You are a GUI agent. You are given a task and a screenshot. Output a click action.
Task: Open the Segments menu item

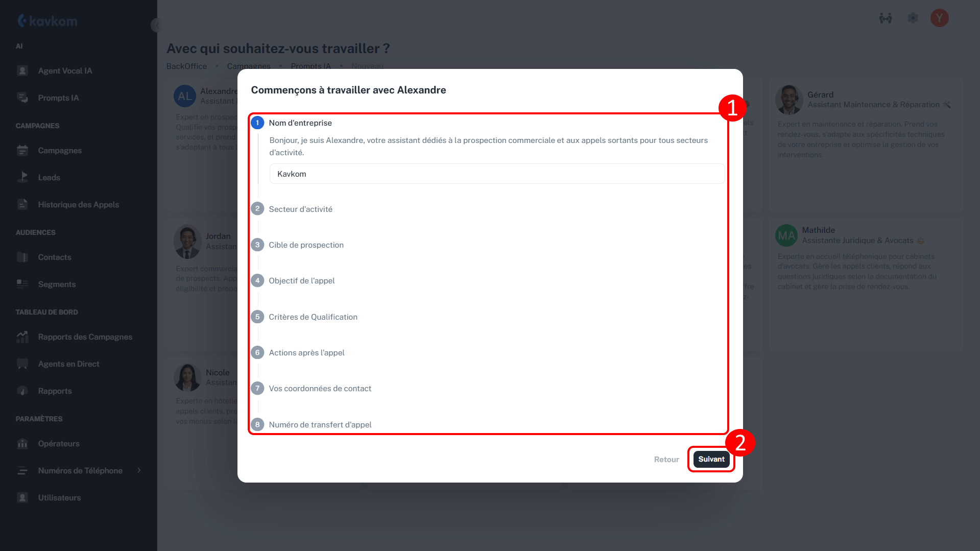click(x=57, y=284)
